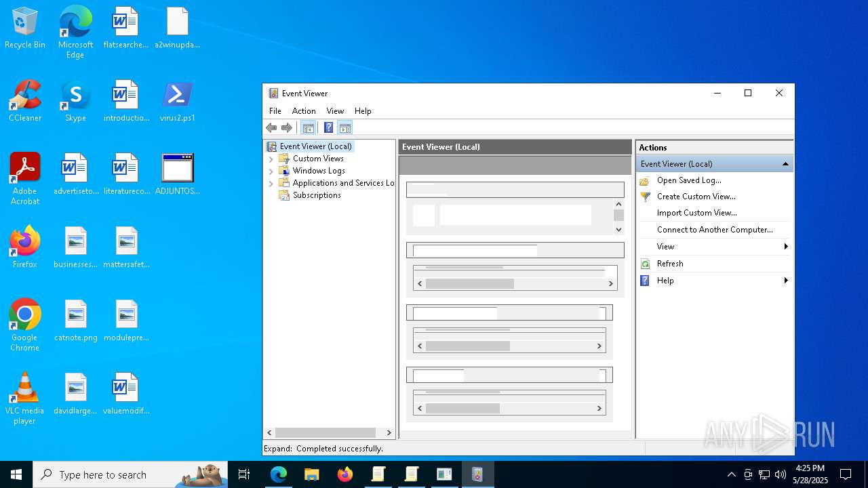Click the blue question mark Help toolbar icon
Viewport: 868px width, 488px height.
point(328,127)
